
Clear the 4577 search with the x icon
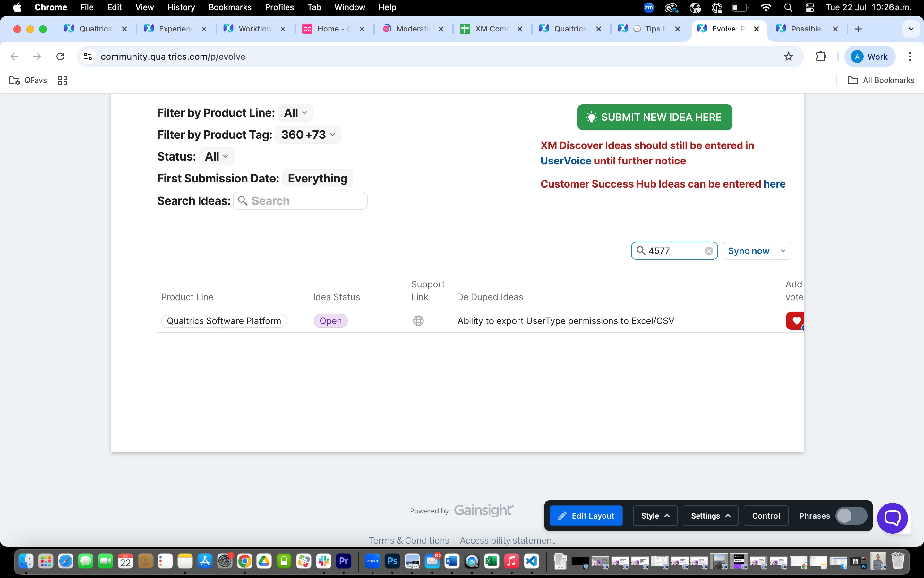[x=709, y=251]
